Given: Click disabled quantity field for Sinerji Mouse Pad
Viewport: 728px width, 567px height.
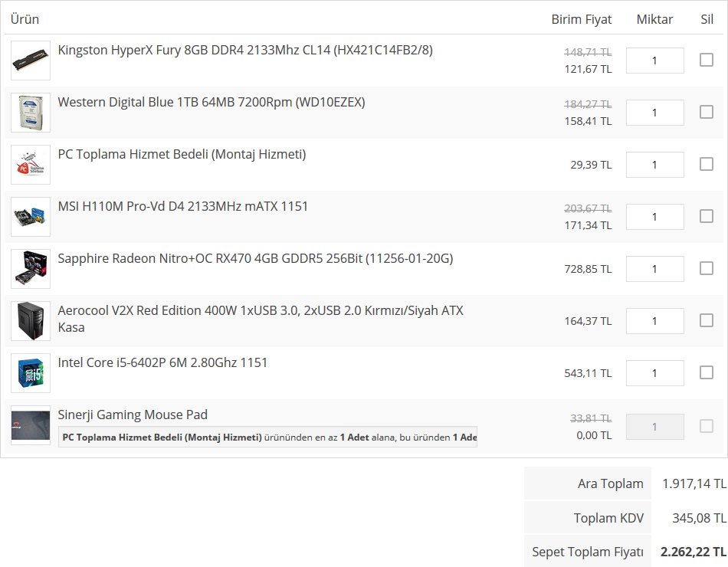Looking at the screenshot, I should coord(654,426).
